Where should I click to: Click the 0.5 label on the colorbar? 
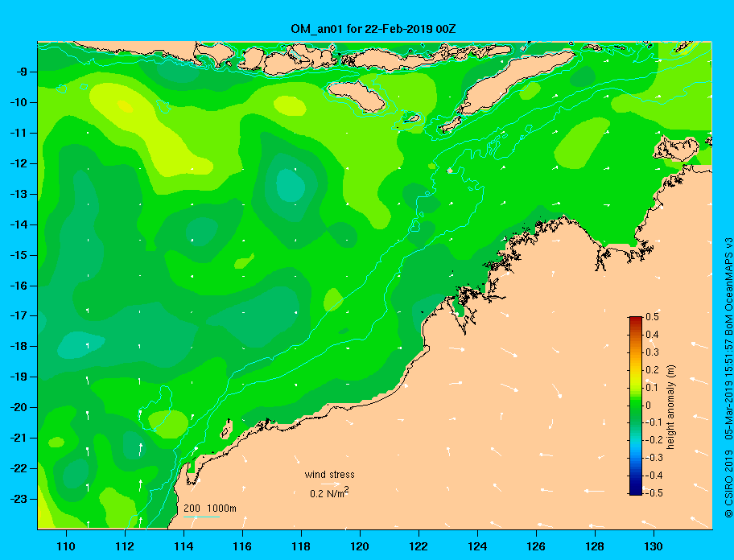pos(653,317)
